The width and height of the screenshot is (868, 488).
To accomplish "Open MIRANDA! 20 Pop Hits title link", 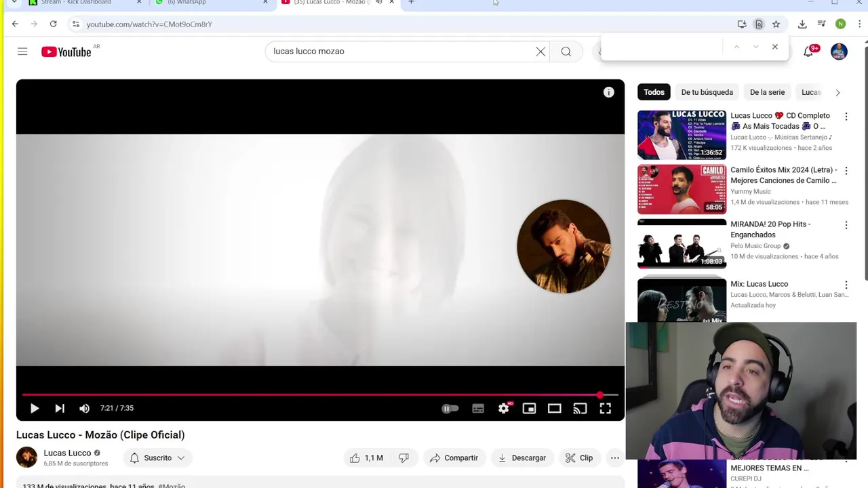I will (770, 229).
